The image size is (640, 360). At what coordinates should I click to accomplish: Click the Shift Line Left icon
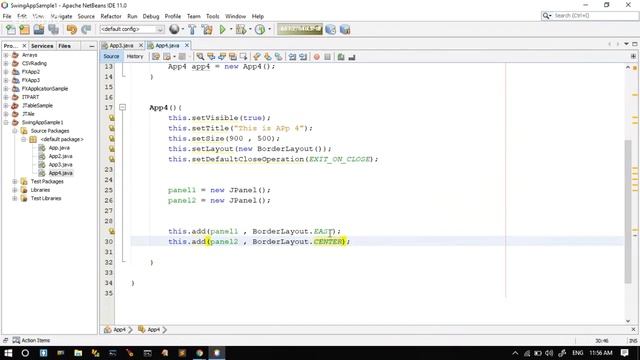[292, 57]
